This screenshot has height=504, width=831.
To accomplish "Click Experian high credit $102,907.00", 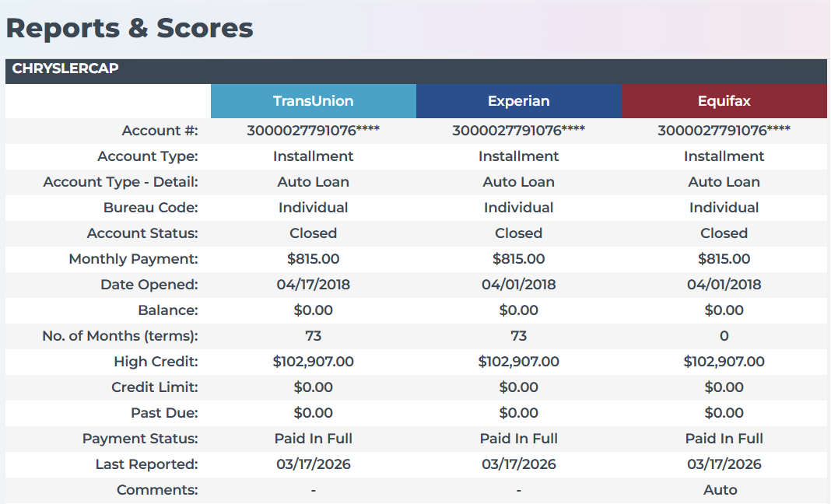I will (519, 362).
